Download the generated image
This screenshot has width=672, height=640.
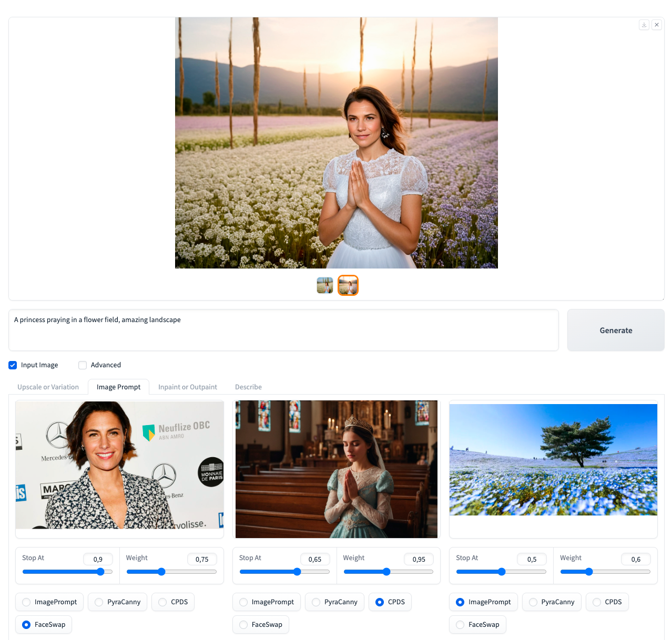[x=644, y=25]
